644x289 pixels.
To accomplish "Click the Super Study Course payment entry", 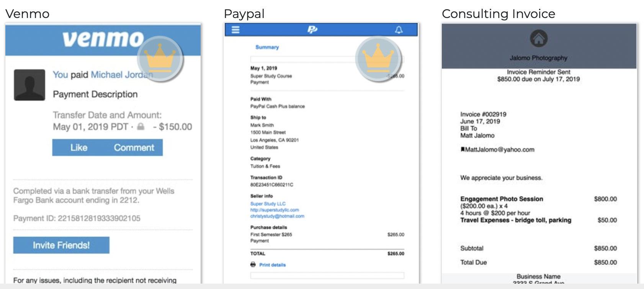I will (271, 76).
